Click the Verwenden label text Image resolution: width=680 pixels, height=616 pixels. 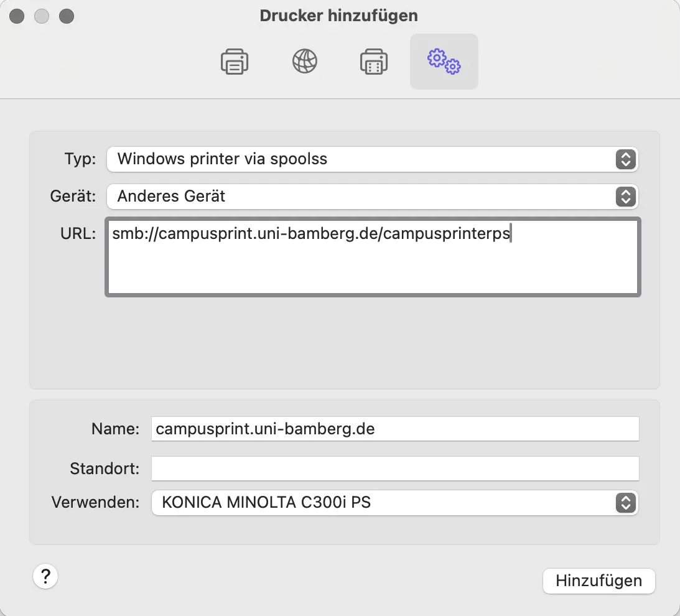click(x=95, y=502)
